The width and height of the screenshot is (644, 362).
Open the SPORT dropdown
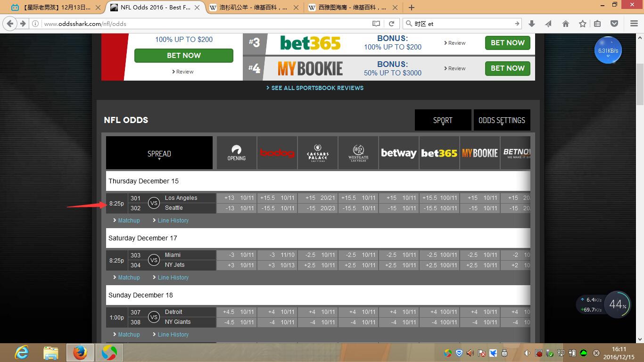(x=443, y=120)
